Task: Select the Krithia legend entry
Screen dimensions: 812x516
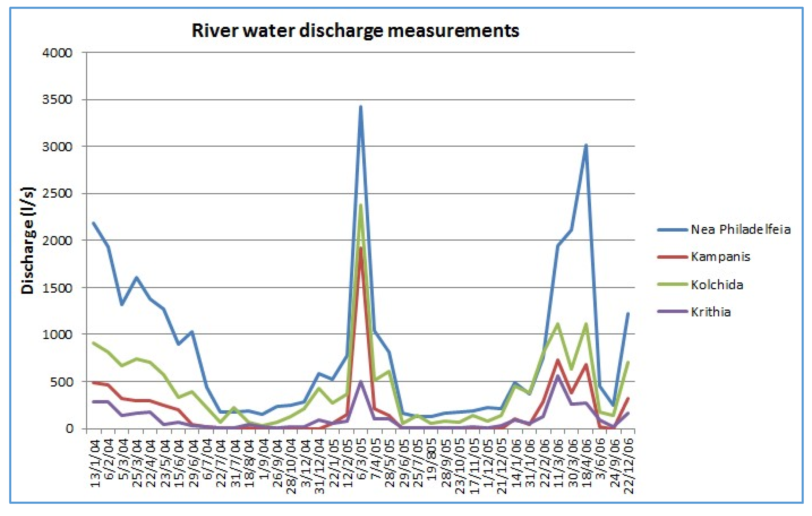Action: pos(711,312)
